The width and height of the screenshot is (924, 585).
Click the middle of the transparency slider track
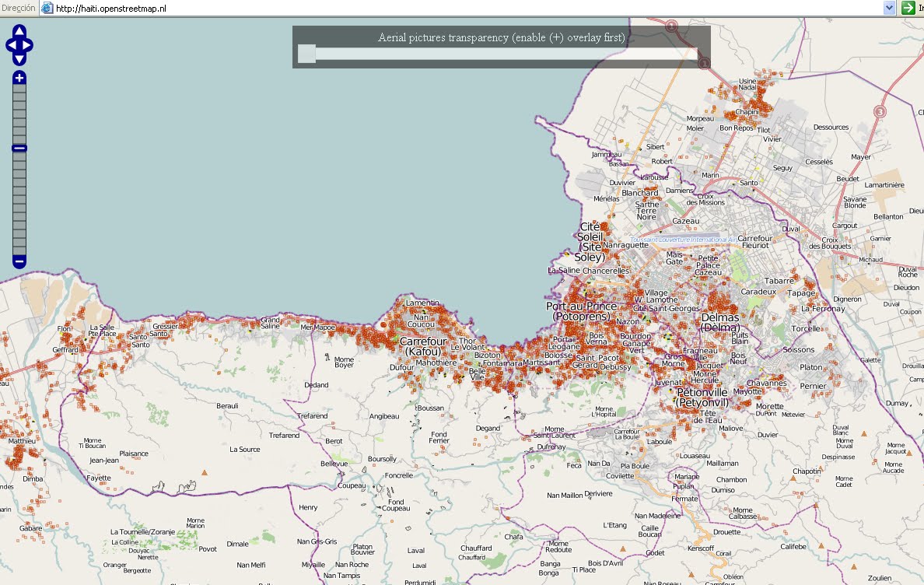coord(498,54)
